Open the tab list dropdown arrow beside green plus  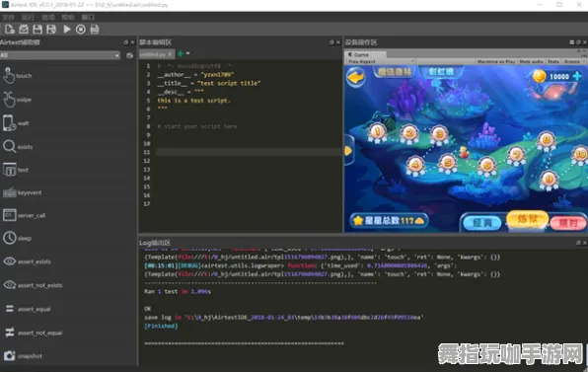click(x=187, y=53)
